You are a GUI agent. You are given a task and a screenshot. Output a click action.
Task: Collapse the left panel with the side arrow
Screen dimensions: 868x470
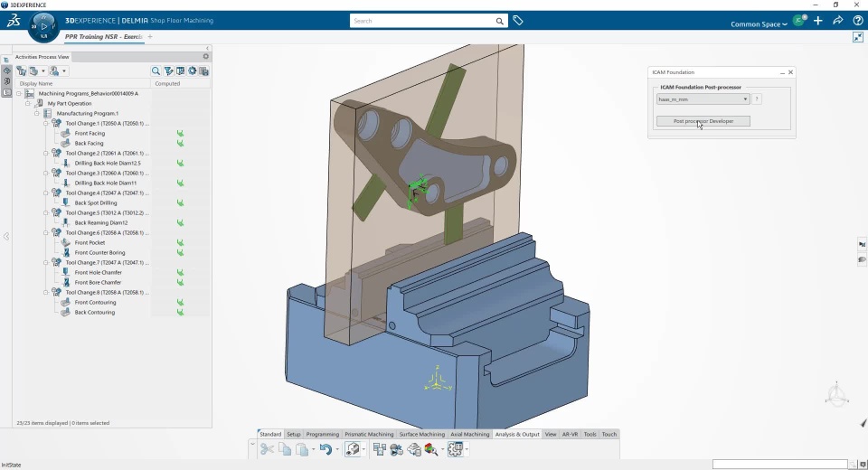click(6, 237)
